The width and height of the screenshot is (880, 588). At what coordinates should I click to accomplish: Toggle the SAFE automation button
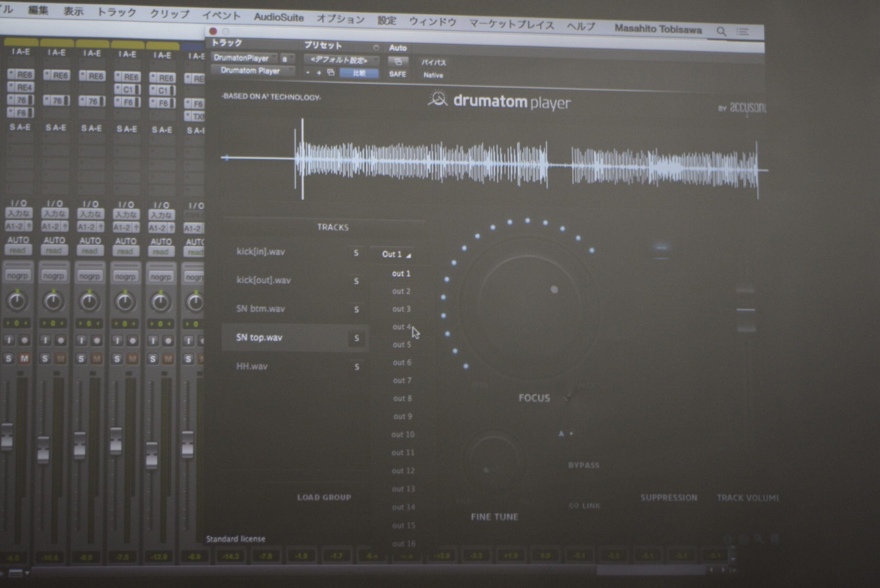[x=397, y=74]
